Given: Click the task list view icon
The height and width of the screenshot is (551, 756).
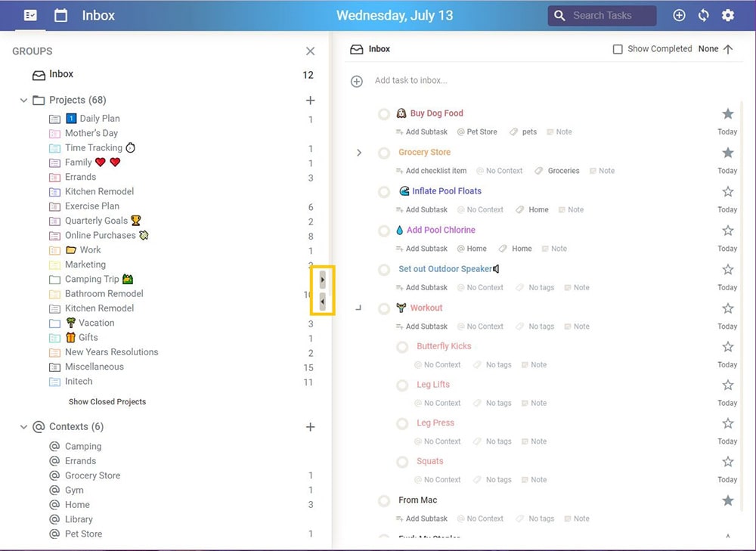Looking at the screenshot, I should pyautogui.click(x=30, y=15).
